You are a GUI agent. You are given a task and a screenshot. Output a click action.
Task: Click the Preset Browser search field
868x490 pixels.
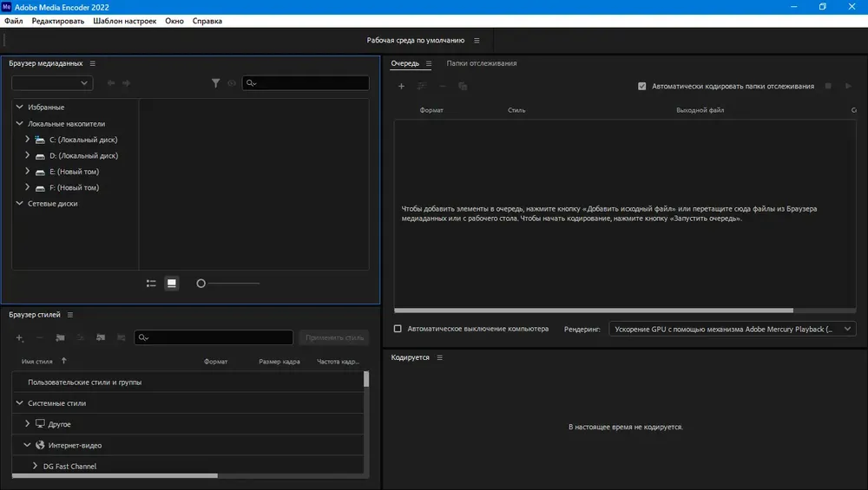tap(214, 337)
